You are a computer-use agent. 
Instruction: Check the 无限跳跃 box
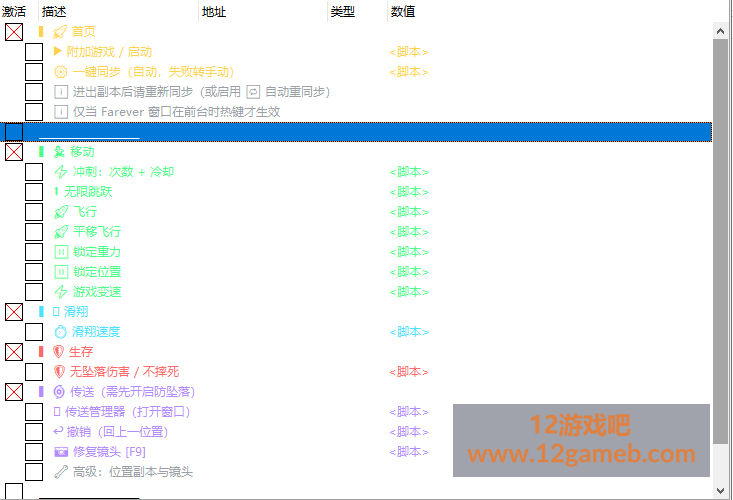pyautogui.click(x=34, y=192)
